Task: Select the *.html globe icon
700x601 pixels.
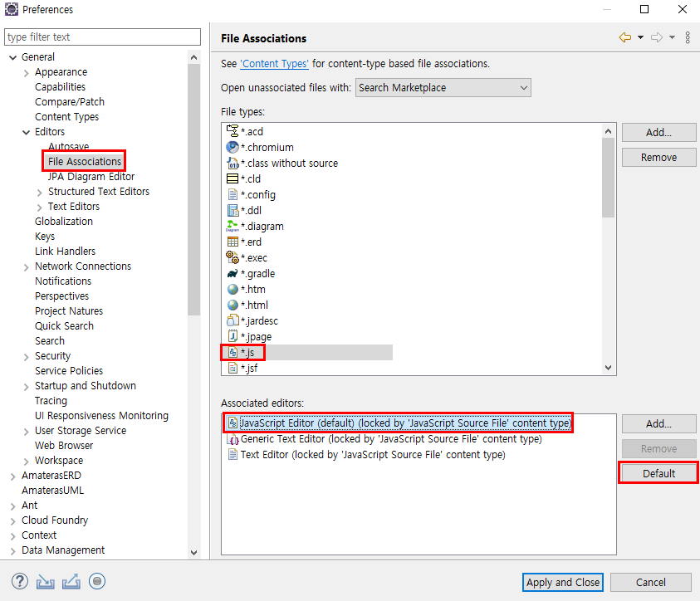Action: [233, 305]
